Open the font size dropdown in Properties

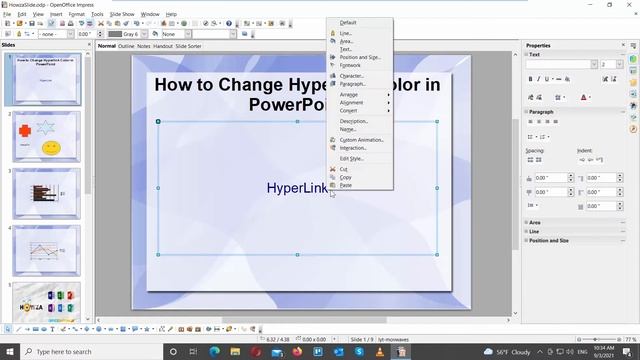(619, 64)
